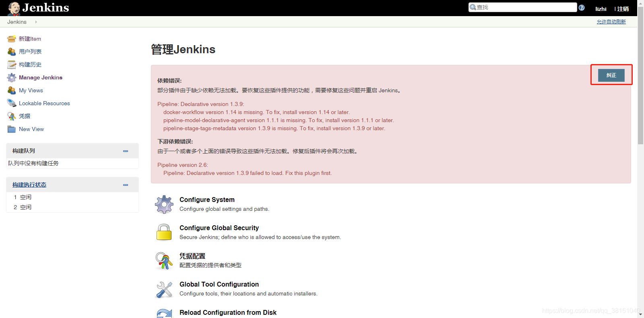Click the Jenkins breadcrumb link
This screenshot has height=318, width=644.
click(x=17, y=22)
